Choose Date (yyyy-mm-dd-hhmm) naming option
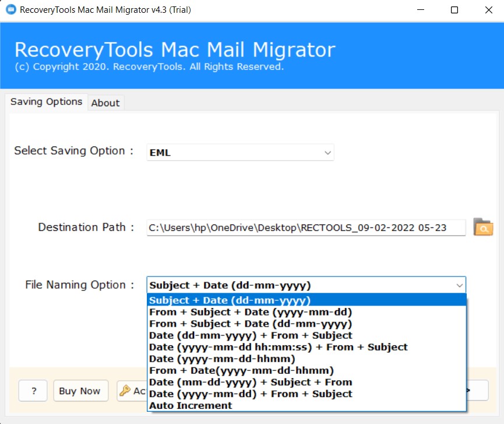Image resolution: width=504 pixels, height=424 pixels. click(x=306, y=359)
